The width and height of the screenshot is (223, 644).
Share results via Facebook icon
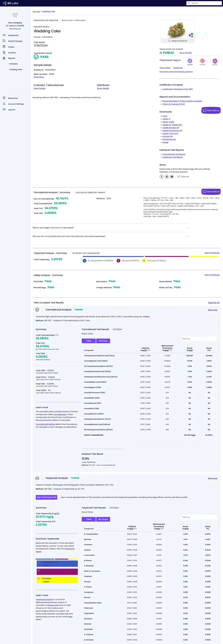(x=162, y=177)
